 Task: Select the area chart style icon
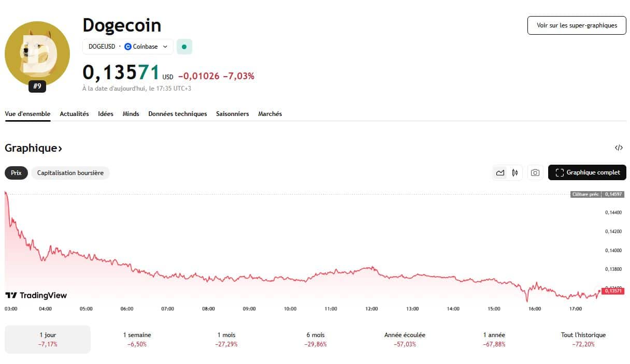pos(500,172)
